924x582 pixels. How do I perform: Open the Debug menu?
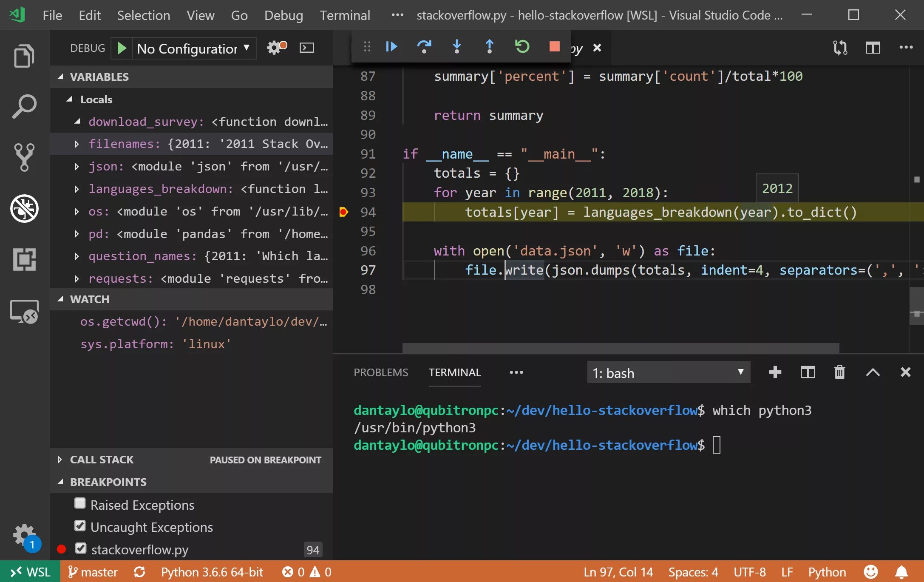coord(283,15)
